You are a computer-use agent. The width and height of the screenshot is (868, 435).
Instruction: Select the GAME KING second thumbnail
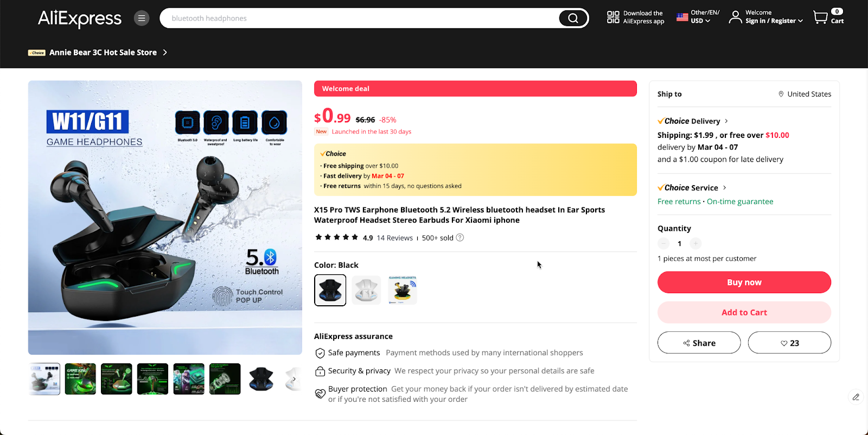click(x=80, y=379)
